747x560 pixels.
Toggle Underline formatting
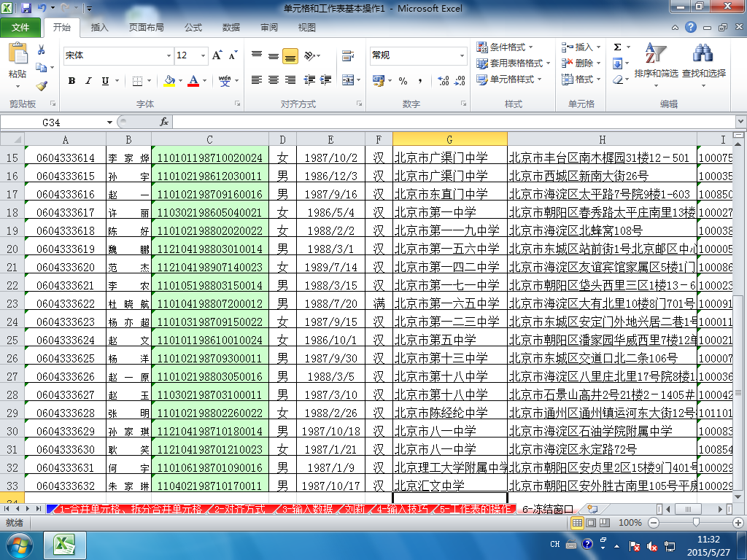[105, 81]
